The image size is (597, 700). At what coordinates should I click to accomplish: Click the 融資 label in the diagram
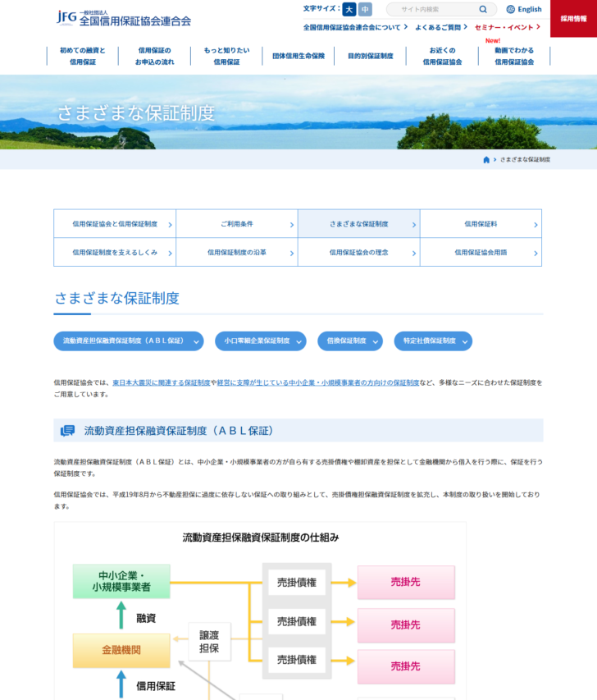(146, 618)
